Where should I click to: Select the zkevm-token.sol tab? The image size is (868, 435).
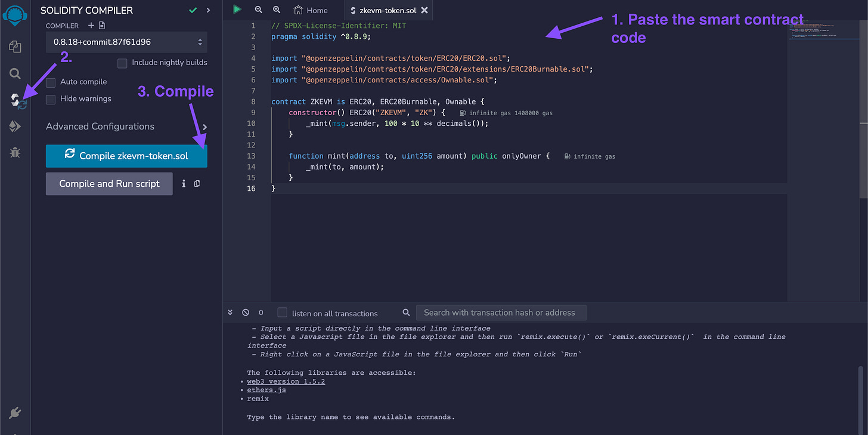[389, 10]
